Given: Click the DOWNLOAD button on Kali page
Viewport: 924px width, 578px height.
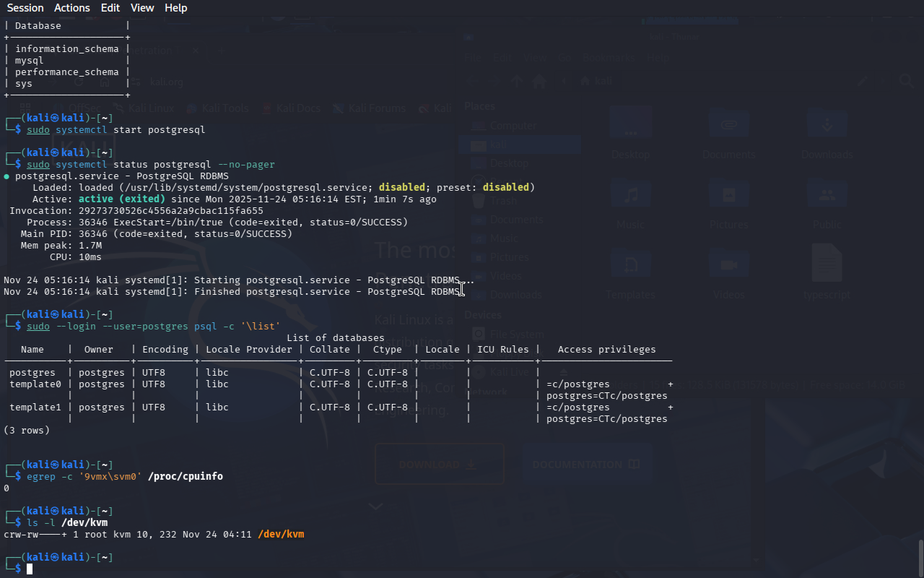Looking at the screenshot, I should point(439,465).
